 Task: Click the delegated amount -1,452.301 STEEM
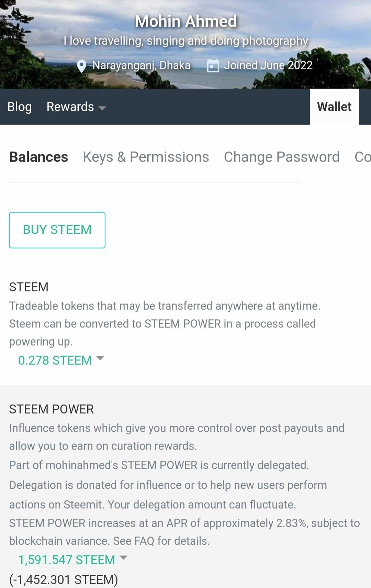click(64, 579)
